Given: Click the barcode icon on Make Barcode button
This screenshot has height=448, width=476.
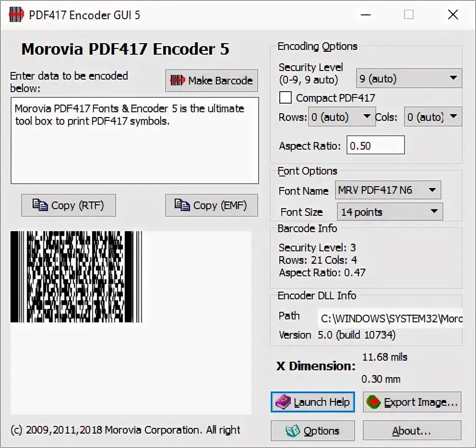Looking at the screenshot, I should (x=177, y=81).
